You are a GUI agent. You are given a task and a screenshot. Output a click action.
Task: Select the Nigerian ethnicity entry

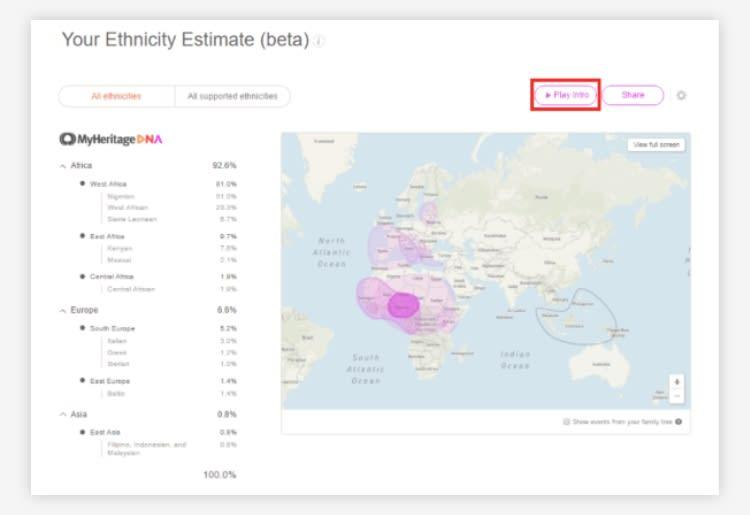tap(120, 196)
